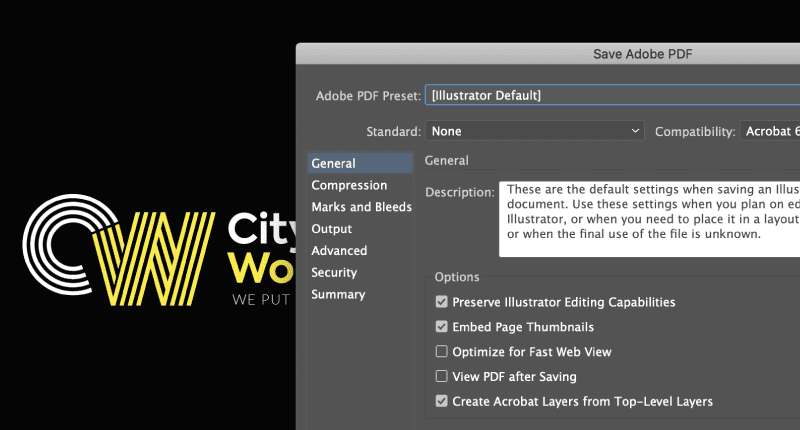Open the Compatibility dropdown showing Acrobat
Viewport: 800px width, 430px height.
[x=768, y=131]
